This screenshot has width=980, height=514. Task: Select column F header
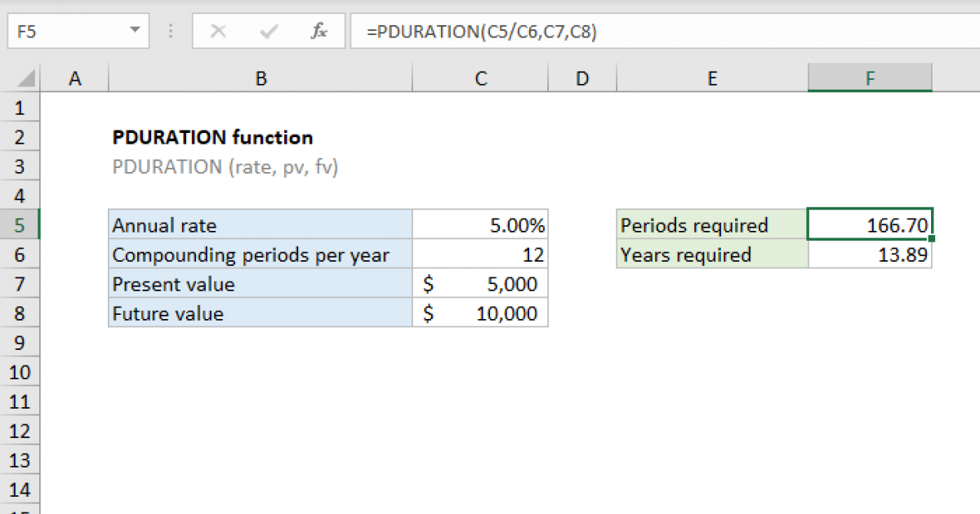(x=870, y=78)
